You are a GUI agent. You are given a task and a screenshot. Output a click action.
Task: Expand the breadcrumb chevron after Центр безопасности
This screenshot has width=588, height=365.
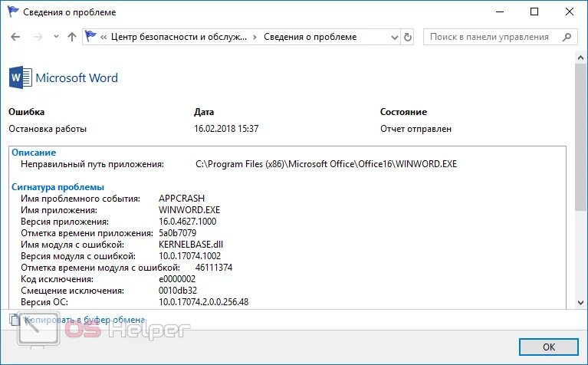pos(255,37)
